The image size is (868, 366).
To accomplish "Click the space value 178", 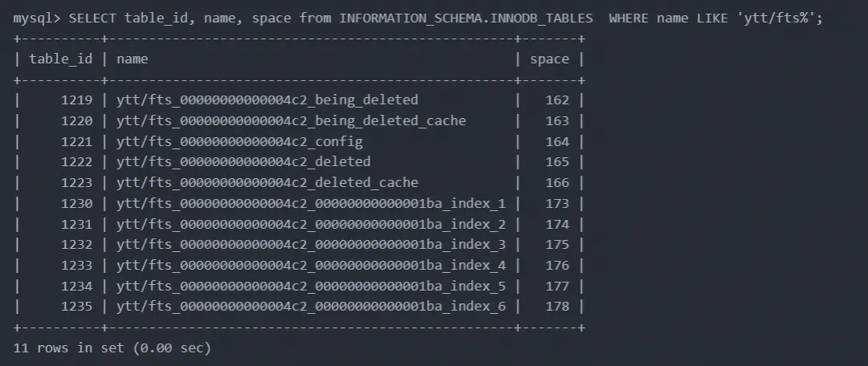I will [x=556, y=307].
